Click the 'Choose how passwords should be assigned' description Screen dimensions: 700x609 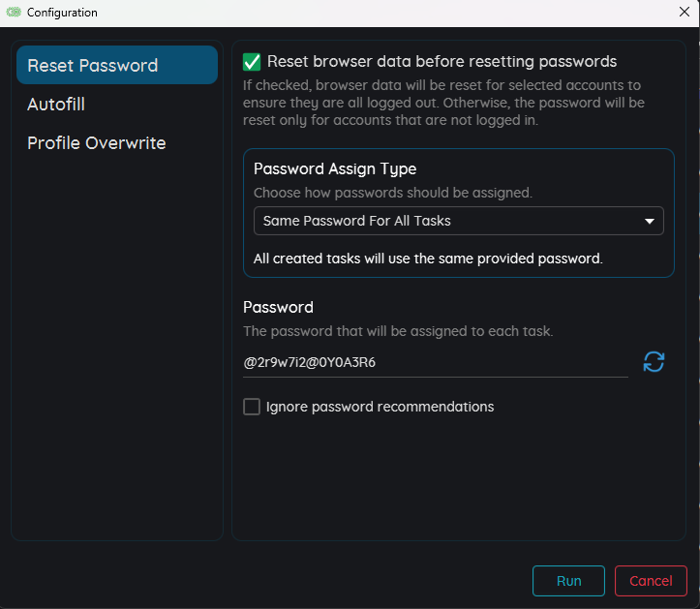coord(392,193)
